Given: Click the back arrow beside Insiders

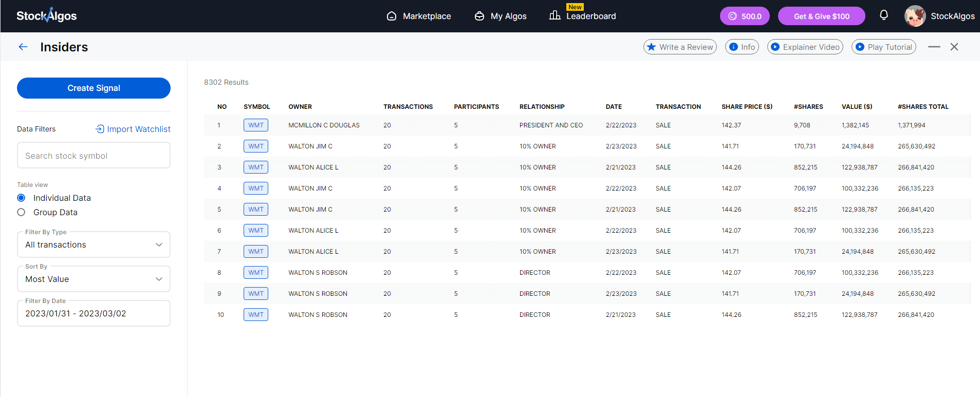Looking at the screenshot, I should tap(23, 47).
